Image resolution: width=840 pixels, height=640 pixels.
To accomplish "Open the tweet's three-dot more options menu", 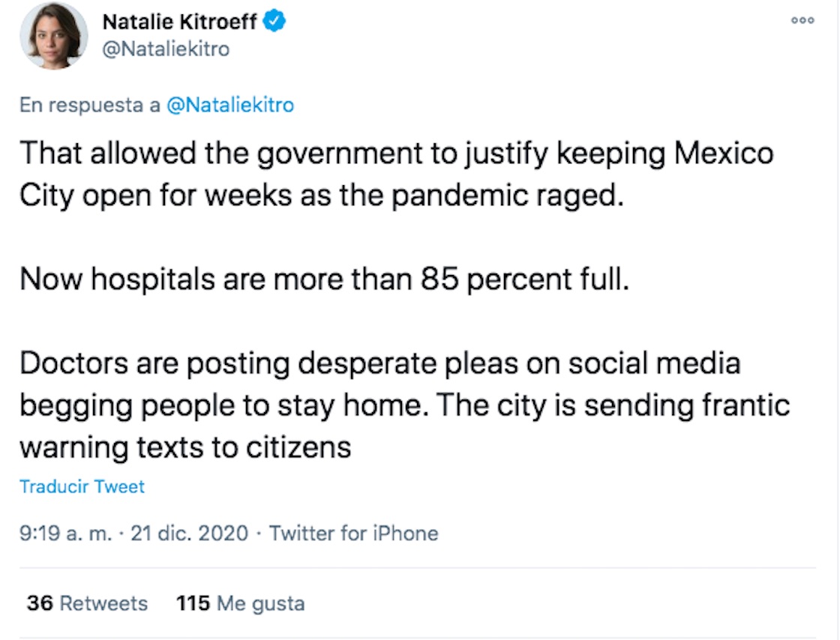I will point(802,21).
